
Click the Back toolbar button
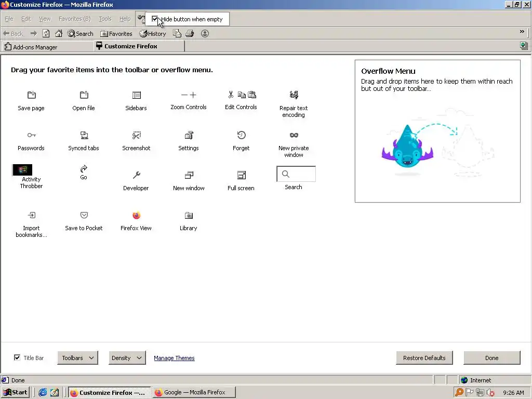click(13, 34)
